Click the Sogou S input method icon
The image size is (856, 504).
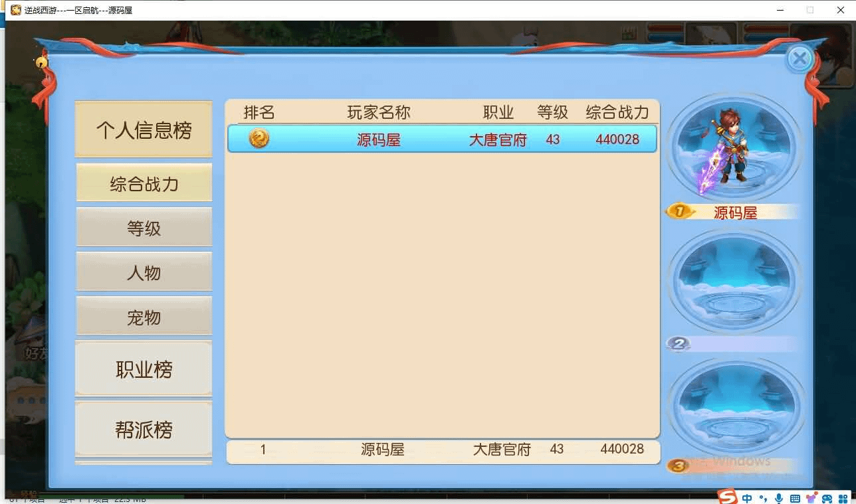pos(728,497)
